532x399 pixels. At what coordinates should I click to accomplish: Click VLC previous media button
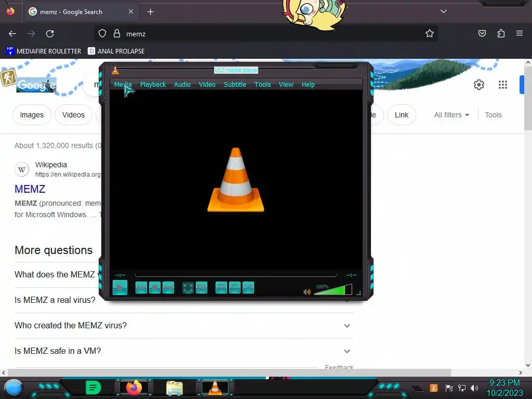pyautogui.click(x=141, y=288)
